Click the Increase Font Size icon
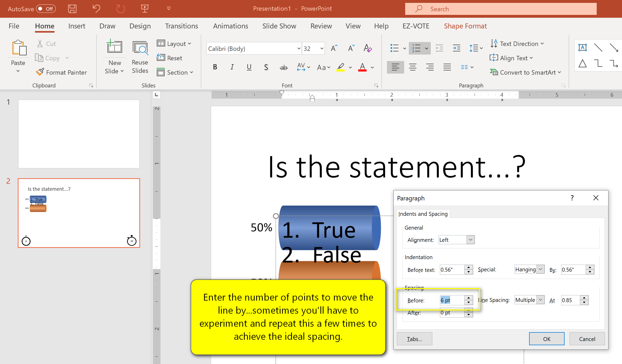Image resolution: width=622 pixels, height=364 pixels. point(334,48)
